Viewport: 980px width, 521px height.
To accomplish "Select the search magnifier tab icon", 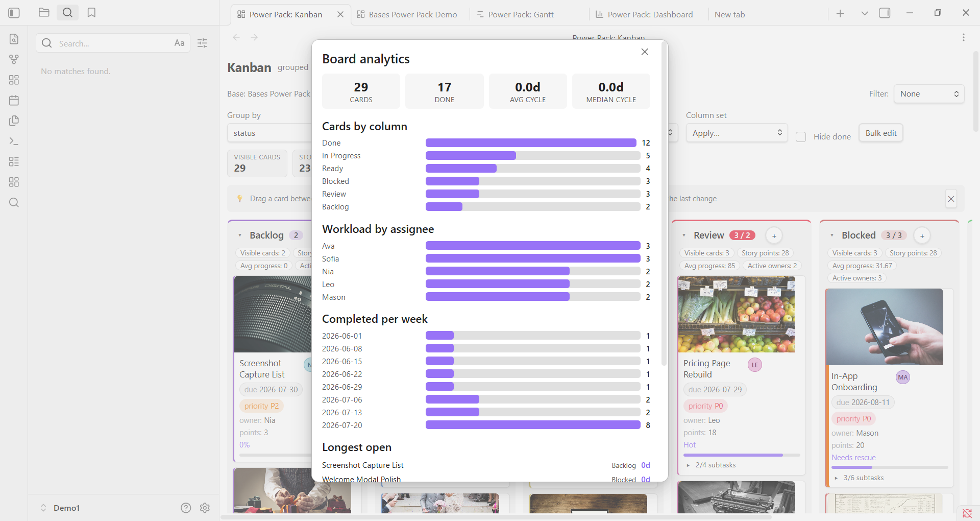I will coord(67,12).
